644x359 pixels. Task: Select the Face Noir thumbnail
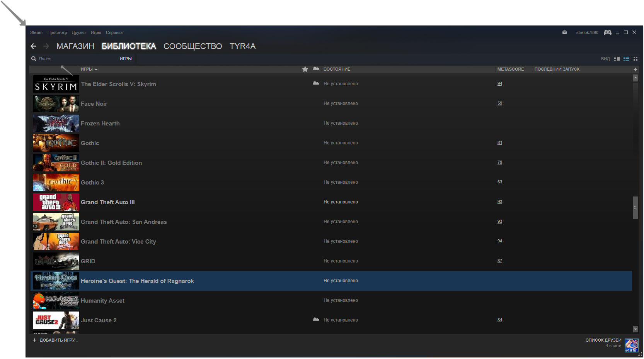(56, 103)
